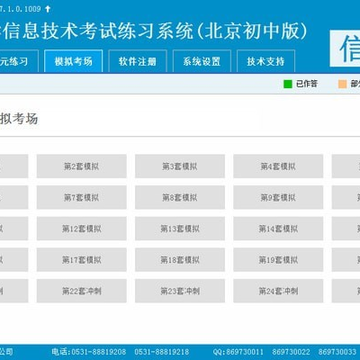
Task: Choose 第18套模拟 exam
Action: pos(180,260)
